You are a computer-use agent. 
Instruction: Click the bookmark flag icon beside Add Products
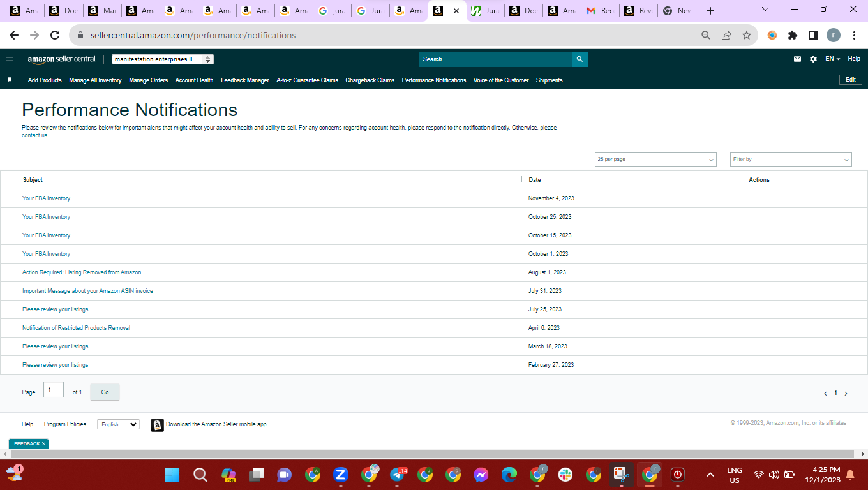(10, 80)
